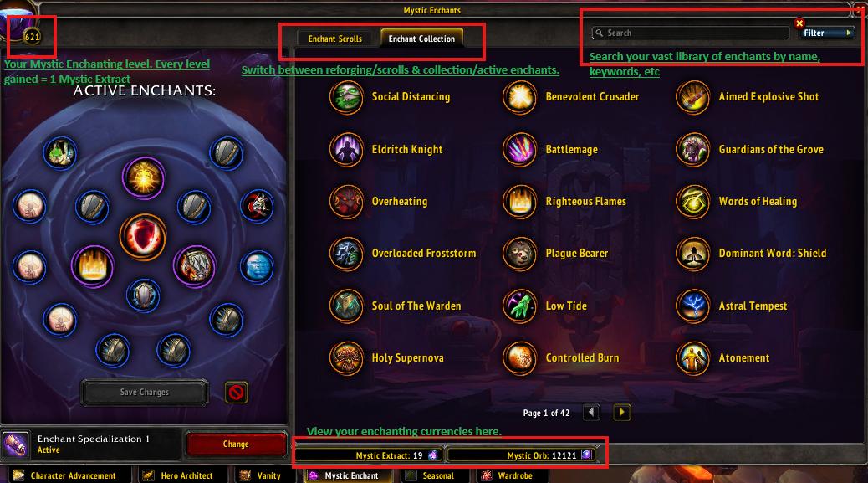Focus the enchant Search field
This screenshot has width=868, height=483.
coord(691,33)
